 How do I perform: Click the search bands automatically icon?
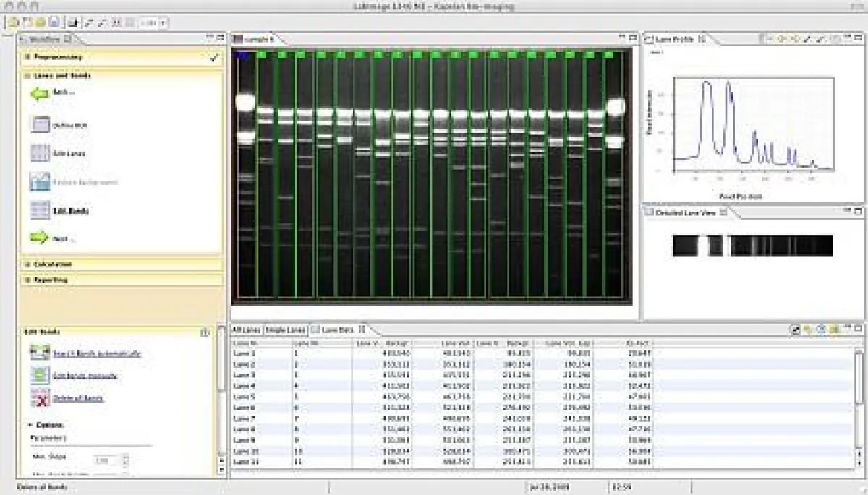click(x=39, y=353)
